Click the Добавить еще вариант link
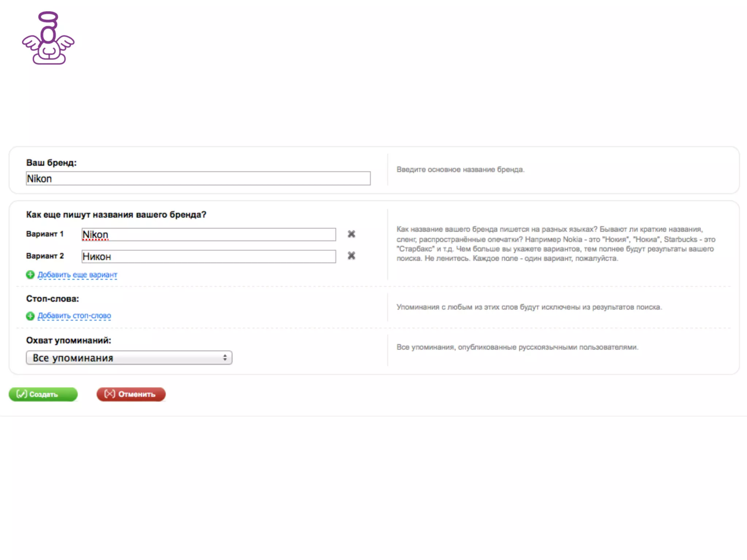 coord(77,275)
